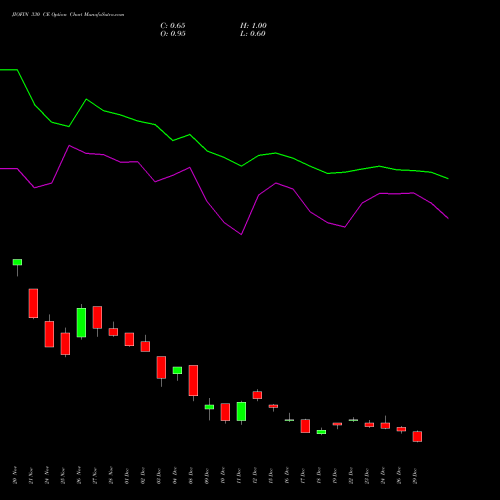Click the '17 Dec' date axis label

pyautogui.click(x=303, y=475)
